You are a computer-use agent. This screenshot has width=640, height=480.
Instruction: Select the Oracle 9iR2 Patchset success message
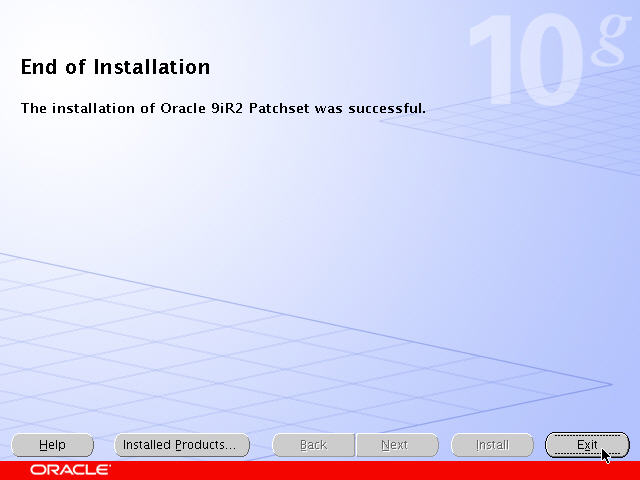[x=223, y=108]
